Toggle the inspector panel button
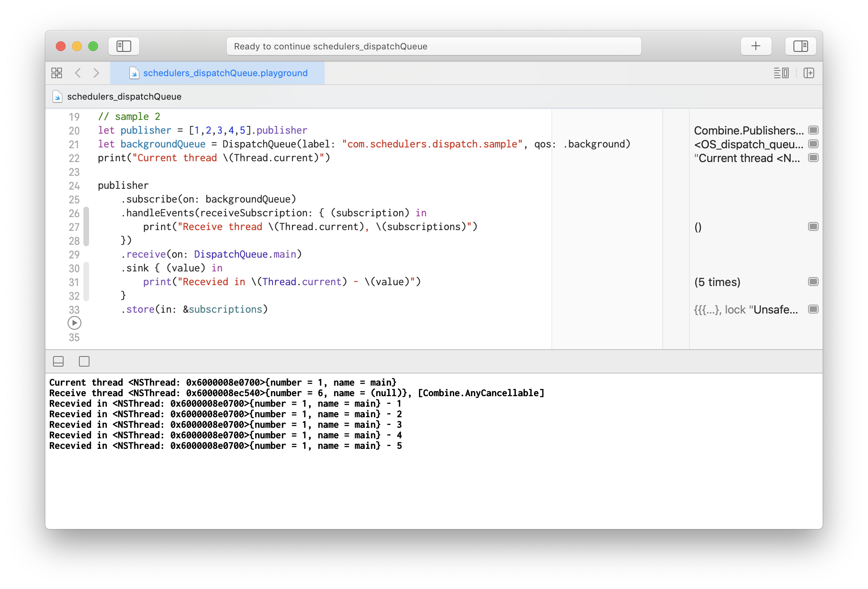Screen dimensions: 868x589 (800, 46)
